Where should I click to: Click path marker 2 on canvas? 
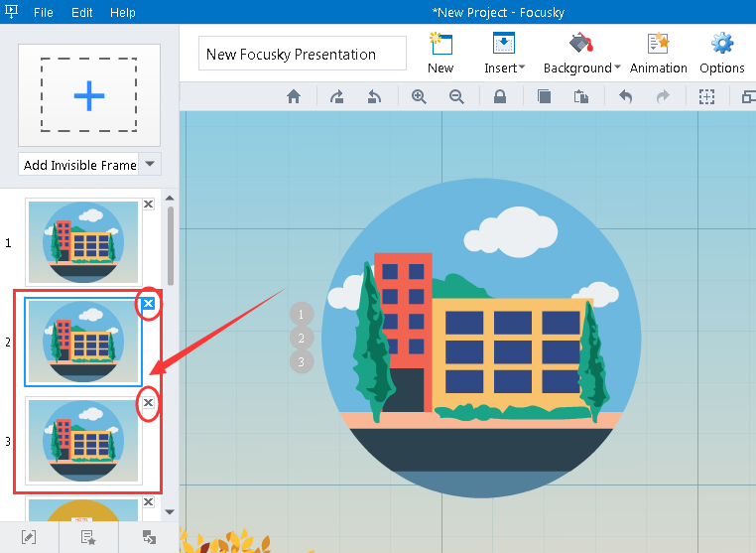pyautogui.click(x=302, y=338)
